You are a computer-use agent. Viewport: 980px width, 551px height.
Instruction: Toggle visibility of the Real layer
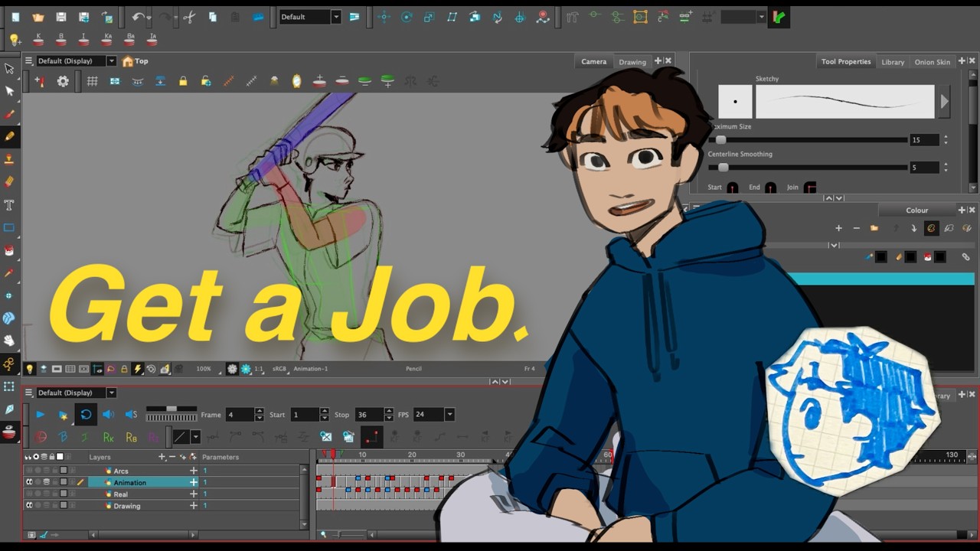[29, 494]
